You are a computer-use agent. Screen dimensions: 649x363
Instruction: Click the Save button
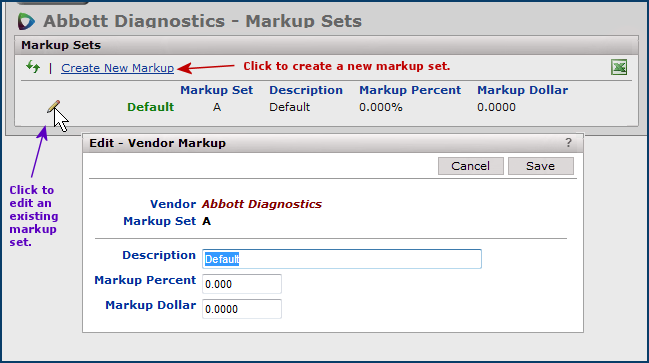click(541, 166)
